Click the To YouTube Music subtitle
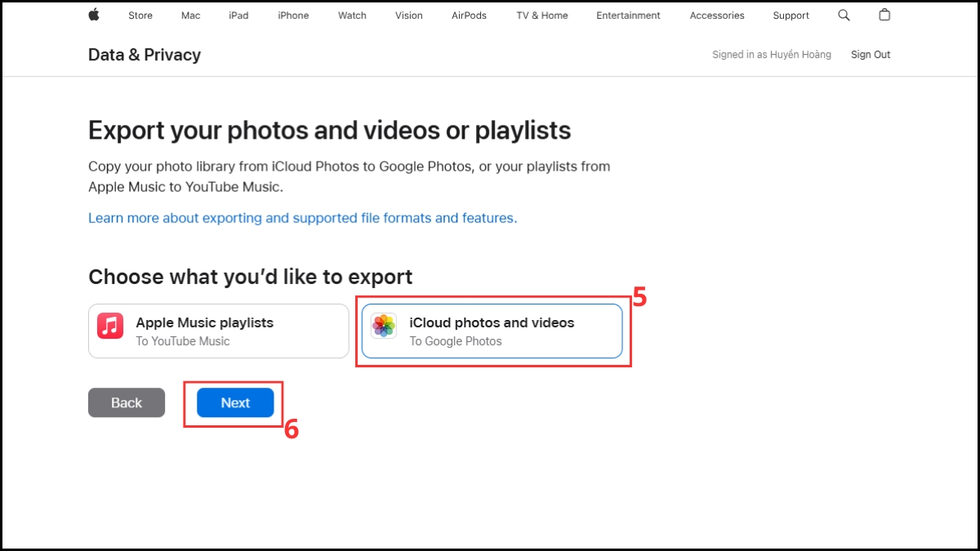This screenshot has height=551, width=980. (x=183, y=341)
